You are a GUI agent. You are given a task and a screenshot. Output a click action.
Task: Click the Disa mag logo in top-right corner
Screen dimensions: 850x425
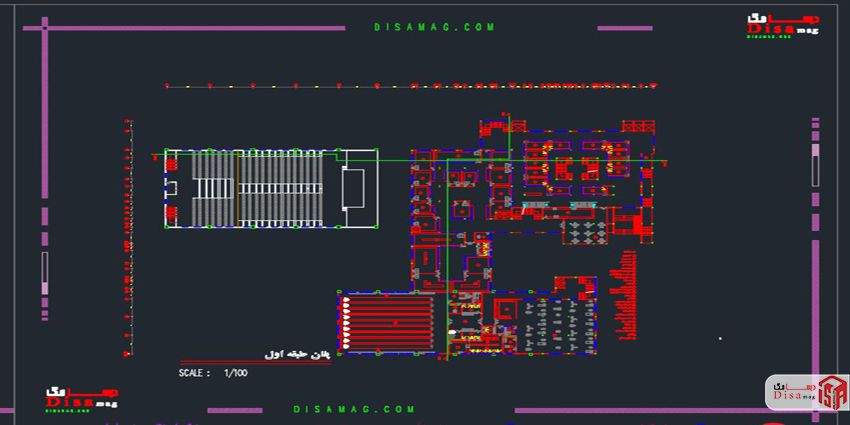[x=780, y=27]
